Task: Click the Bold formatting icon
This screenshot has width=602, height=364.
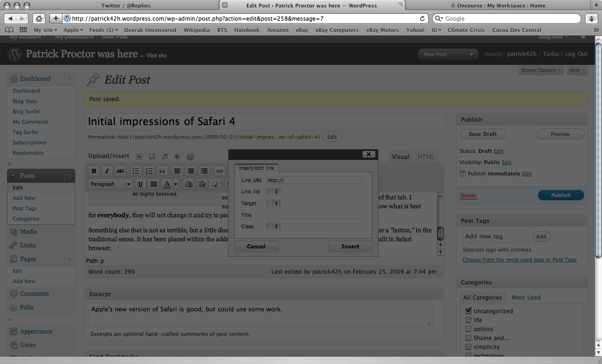Action: pyautogui.click(x=94, y=171)
